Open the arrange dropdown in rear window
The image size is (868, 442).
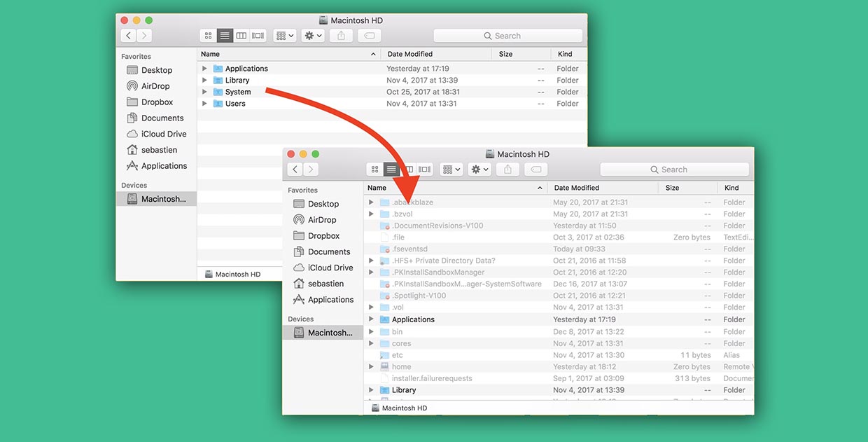click(284, 36)
